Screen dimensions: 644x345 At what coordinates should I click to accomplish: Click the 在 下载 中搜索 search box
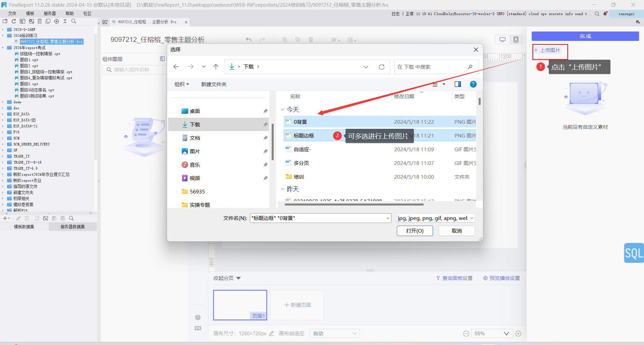pyautogui.click(x=436, y=67)
